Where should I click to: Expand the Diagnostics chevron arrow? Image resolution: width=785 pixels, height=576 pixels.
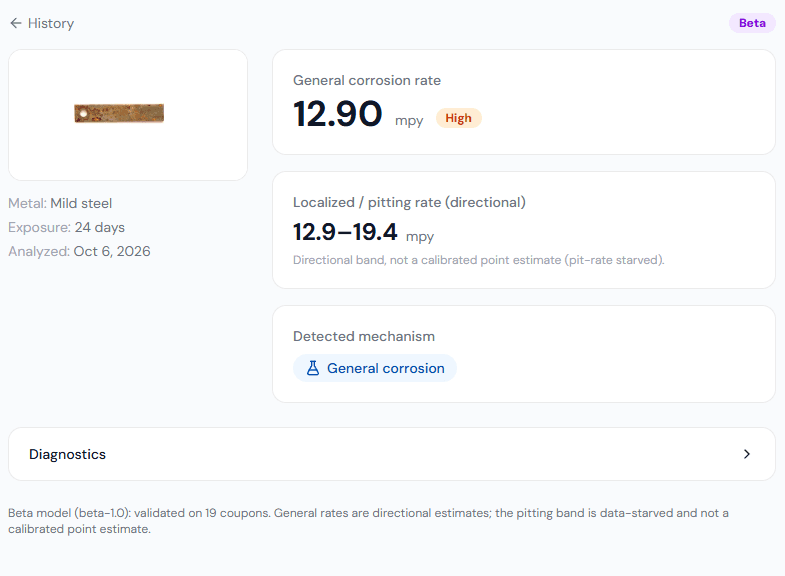746,454
